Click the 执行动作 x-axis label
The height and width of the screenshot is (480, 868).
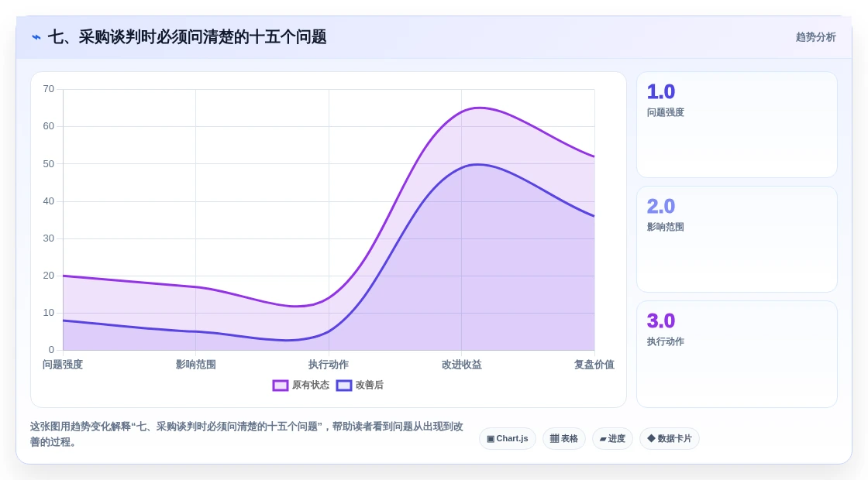[x=329, y=365]
